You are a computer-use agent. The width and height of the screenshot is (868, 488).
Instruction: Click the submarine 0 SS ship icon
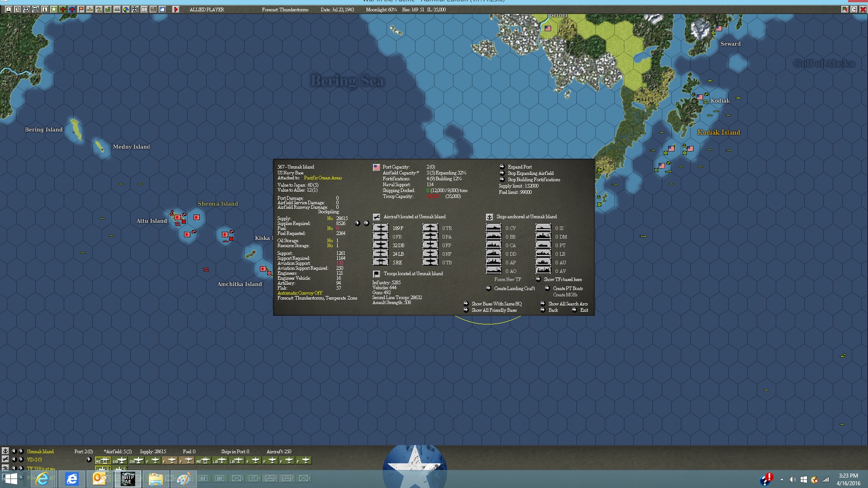pyautogui.click(x=543, y=228)
